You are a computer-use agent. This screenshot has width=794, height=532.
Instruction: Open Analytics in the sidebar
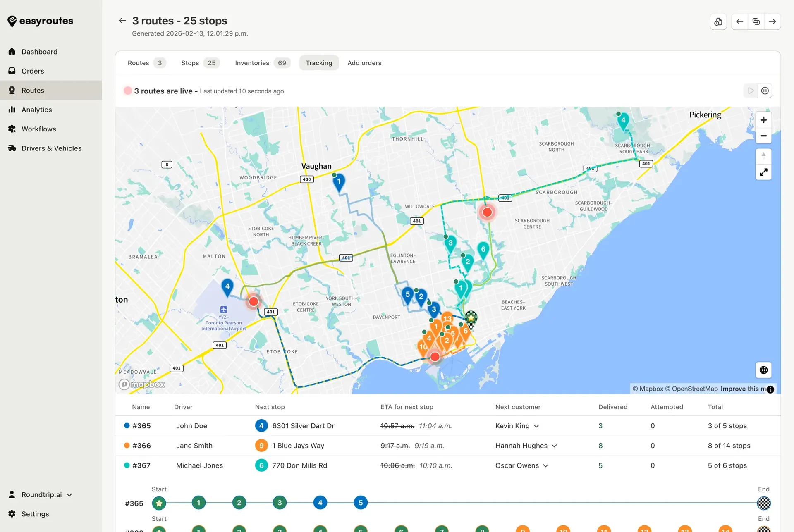tap(36, 110)
